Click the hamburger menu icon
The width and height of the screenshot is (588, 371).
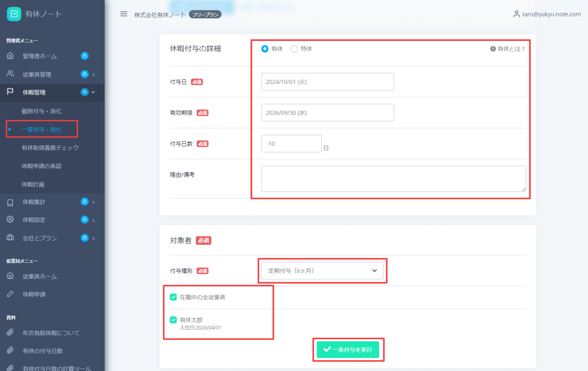[x=124, y=14]
